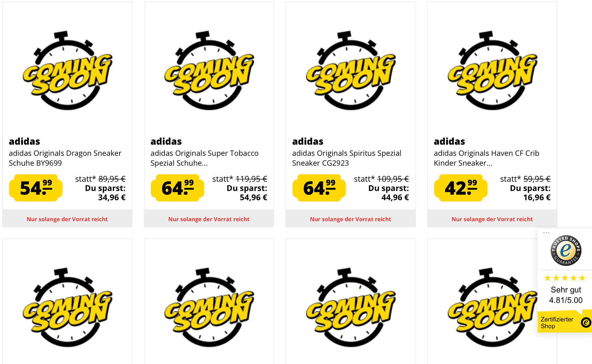592x364 pixels.
Task: Open the Haven CF Crib Coming Soon image
Action: click(x=492, y=70)
